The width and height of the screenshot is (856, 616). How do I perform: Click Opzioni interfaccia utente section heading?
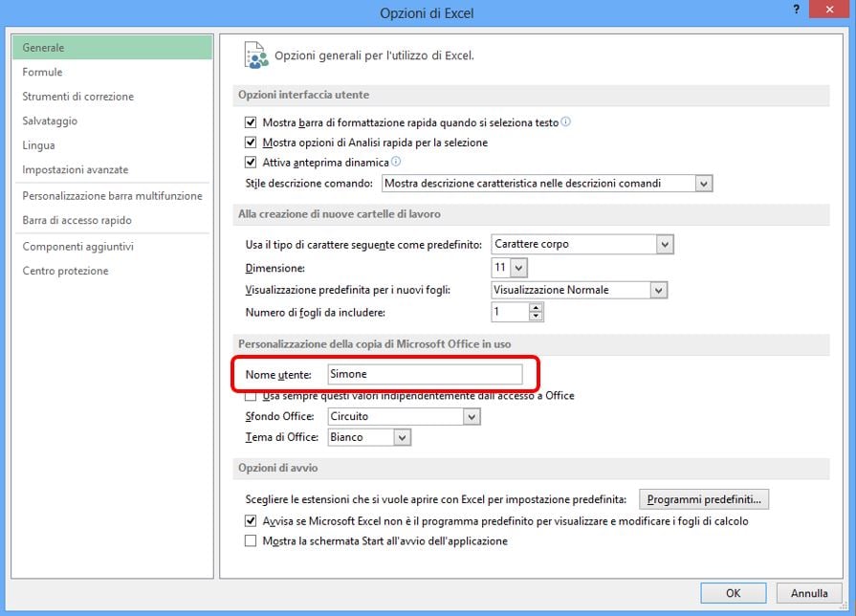click(303, 95)
